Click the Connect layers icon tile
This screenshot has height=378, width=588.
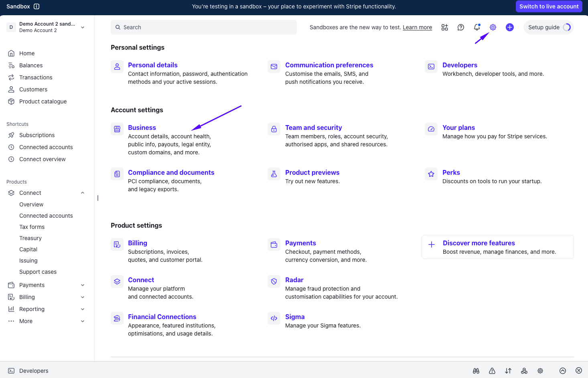pyautogui.click(x=117, y=281)
